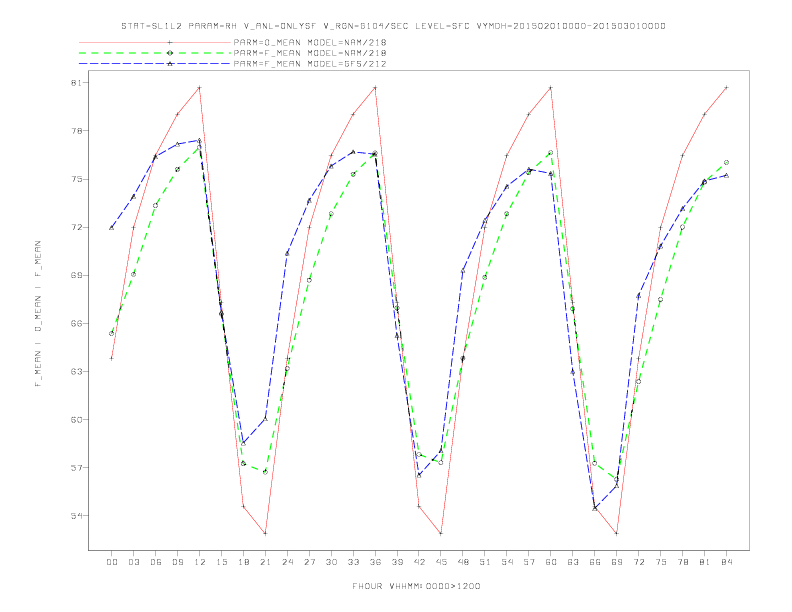
Task: Click y-axis tick label 69
Action: click(76, 275)
